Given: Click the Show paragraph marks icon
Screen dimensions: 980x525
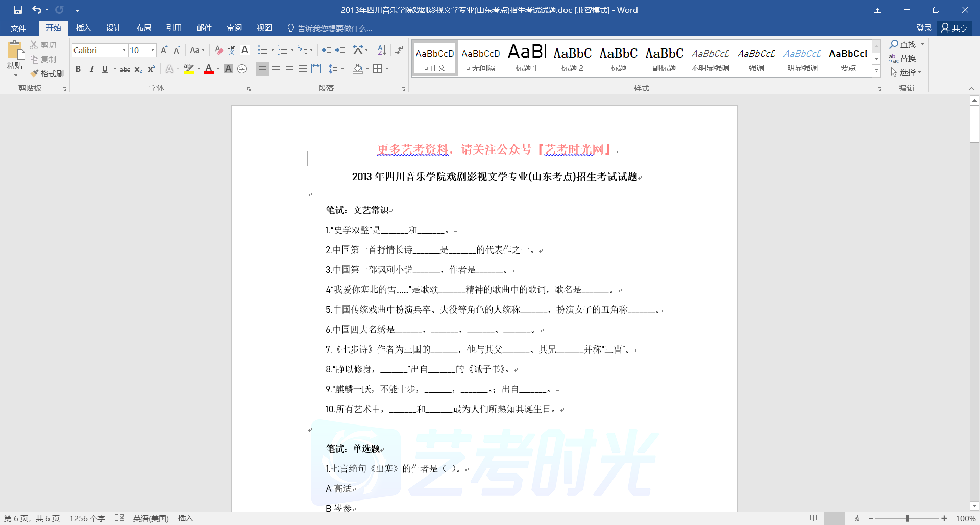Looking at the screenshot, I should [x=399, y=50].
